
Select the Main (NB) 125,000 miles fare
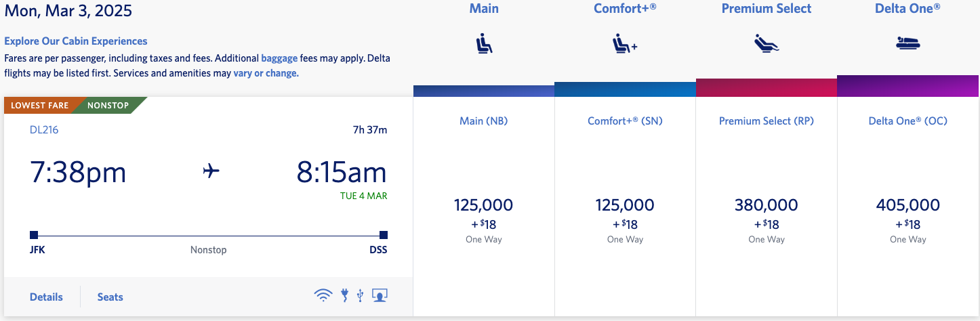pyautogui.click(x=483, y=205)
